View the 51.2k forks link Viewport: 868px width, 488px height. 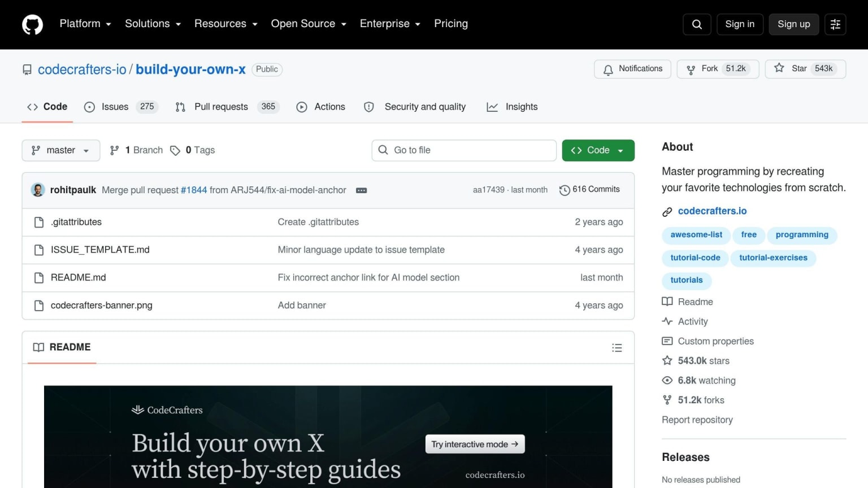(693, 401)
